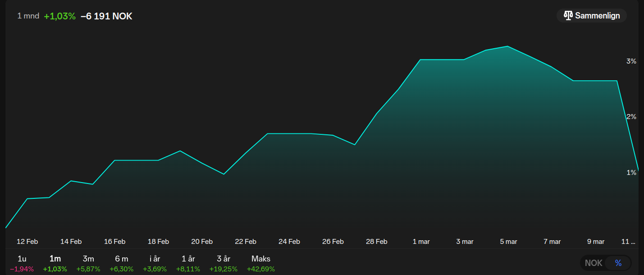Show the Maks full history range
This screenshot has width=644, height=275.
[x=261, y=263]
